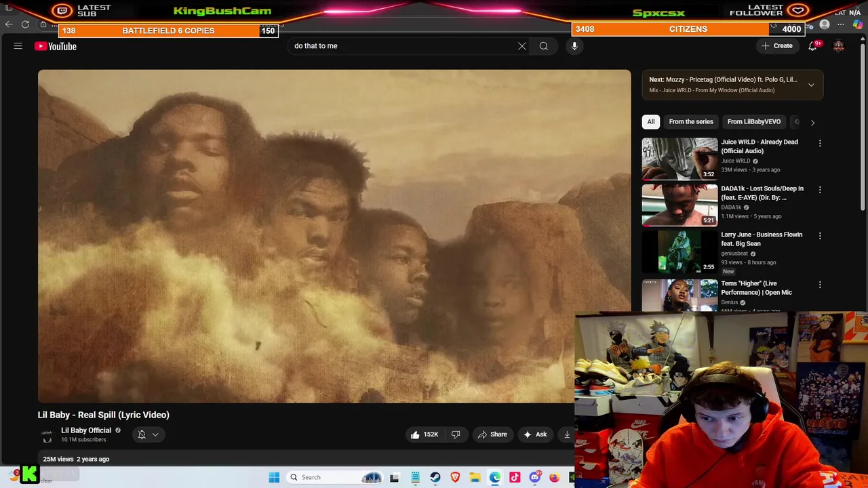Click the geniusbeat channel name

[x=734, y=253]
